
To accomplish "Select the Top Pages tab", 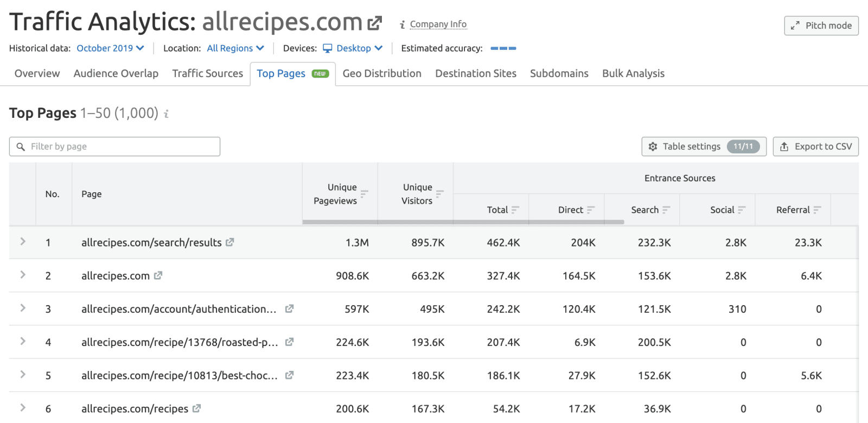I will click(x=293, y=74).
